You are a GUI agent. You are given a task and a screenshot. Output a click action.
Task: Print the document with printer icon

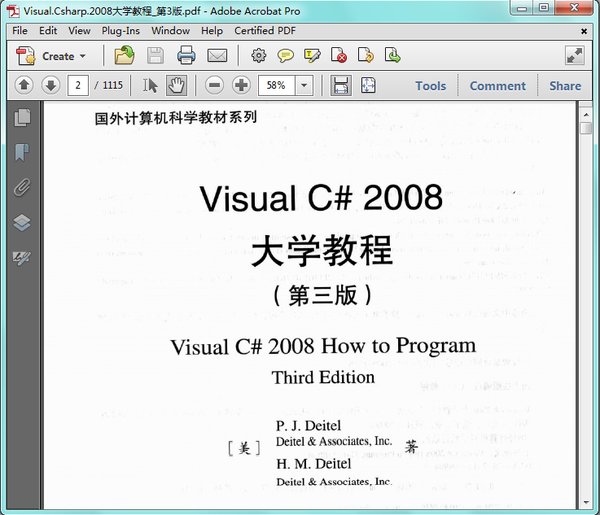[x=186, y=55]
